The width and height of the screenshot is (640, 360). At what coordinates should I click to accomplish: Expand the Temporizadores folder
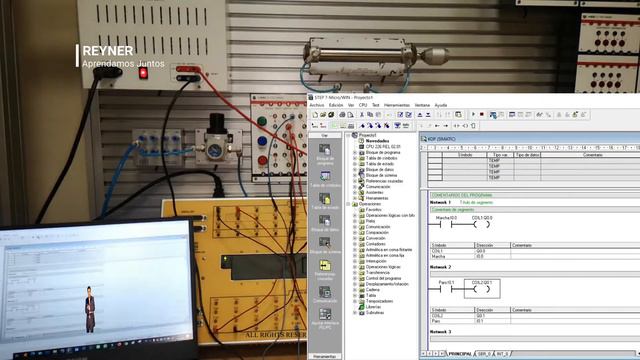coord(355,301)
